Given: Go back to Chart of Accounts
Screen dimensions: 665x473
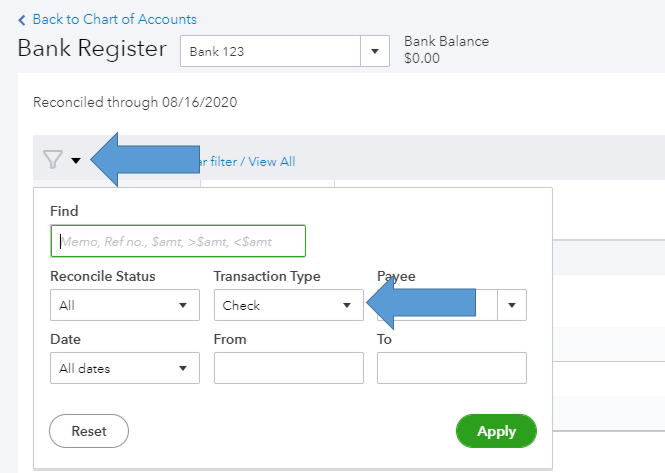Looking at the screenshot, I should 114,19.
